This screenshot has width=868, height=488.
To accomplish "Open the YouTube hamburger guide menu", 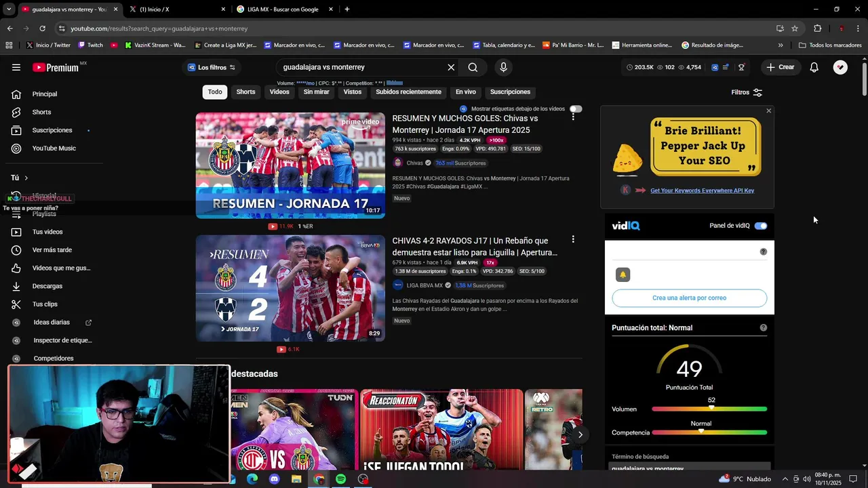I will point(16,67).
